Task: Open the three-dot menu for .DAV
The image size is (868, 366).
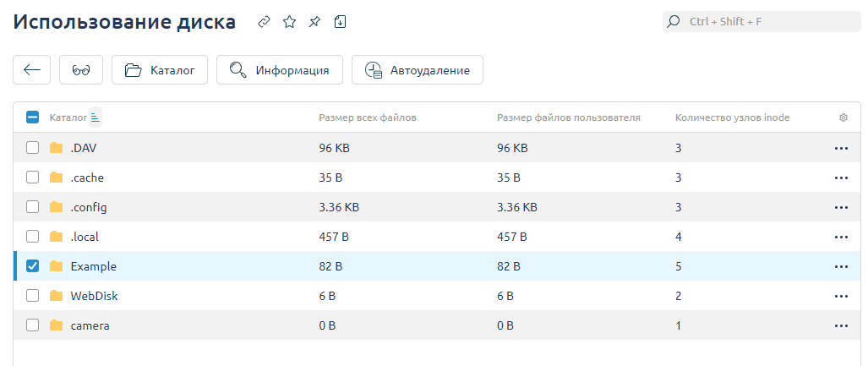Action: (841, 149)
